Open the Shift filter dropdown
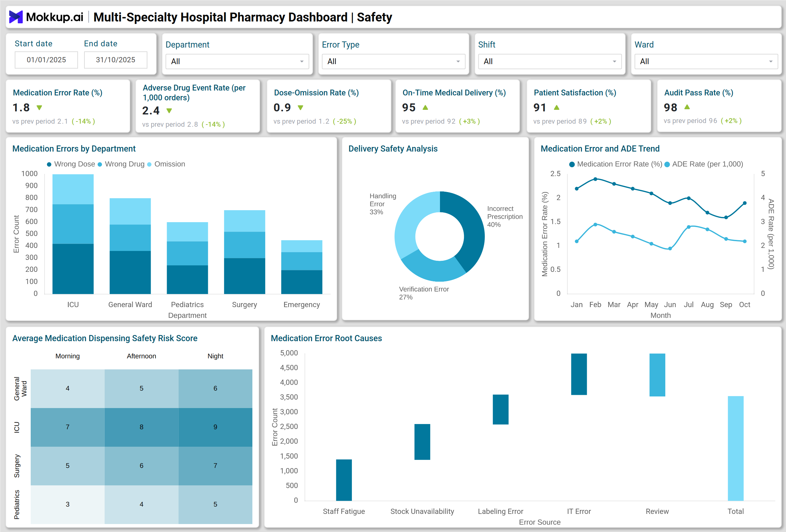 point(550,62)
